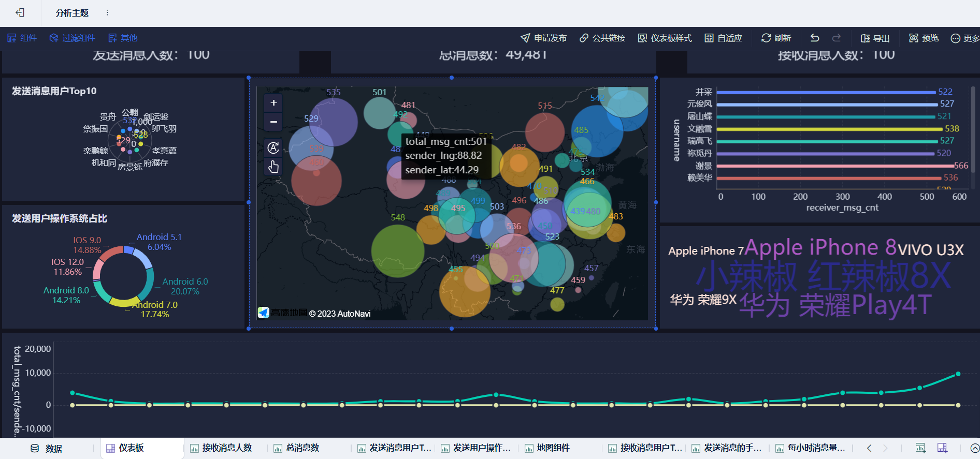Undo the last dashboard change
This screenshot has width=980, height=459.
[x=815, y=38]
